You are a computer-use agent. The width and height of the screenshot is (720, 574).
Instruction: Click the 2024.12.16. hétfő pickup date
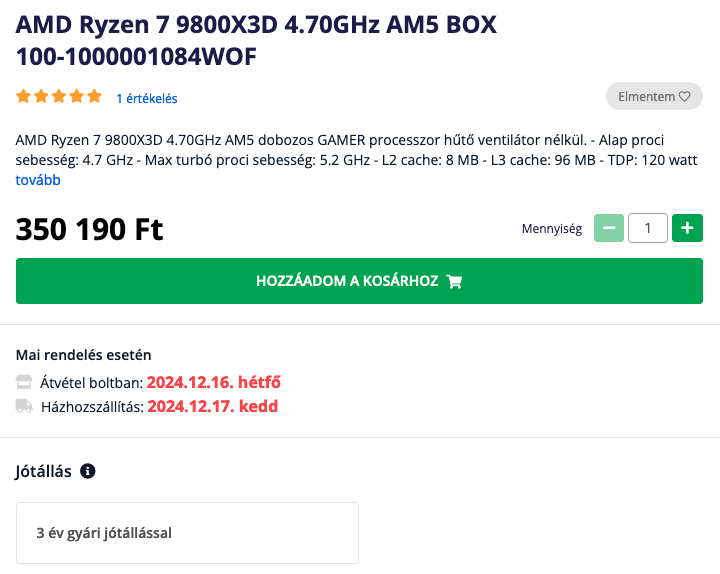[x=214, y=382]
